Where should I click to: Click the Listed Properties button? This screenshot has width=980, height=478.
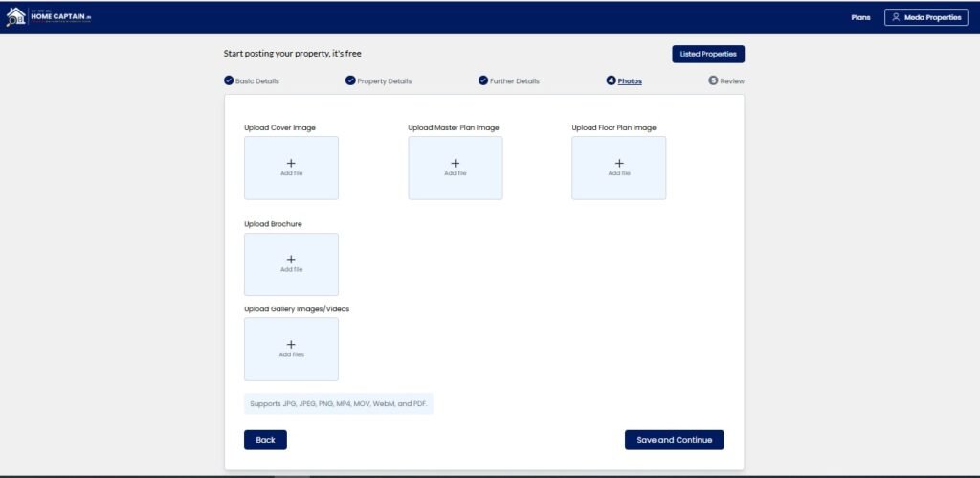[707, 54]
